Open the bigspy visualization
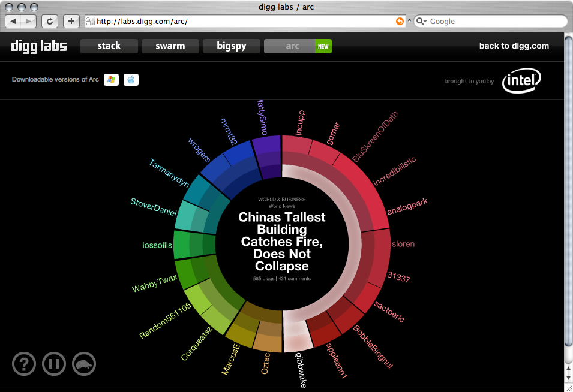Screen dimensions: 573x392 click(x=231, y=46)
